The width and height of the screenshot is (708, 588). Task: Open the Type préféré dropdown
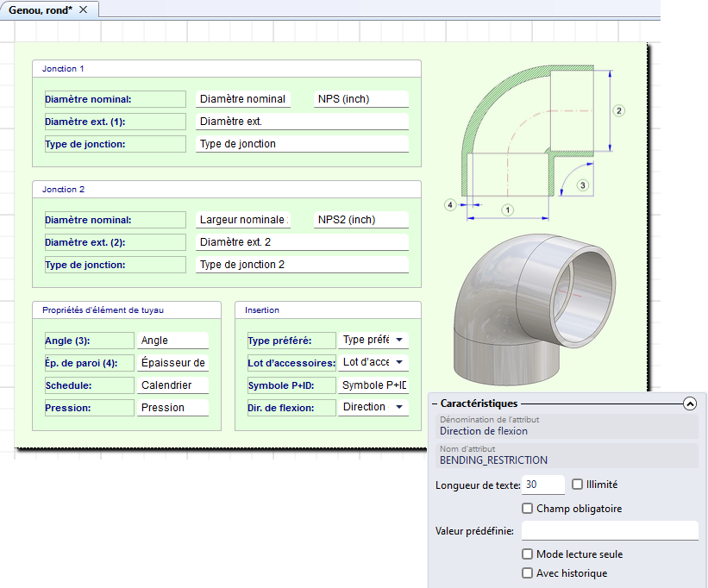point(398,341)
